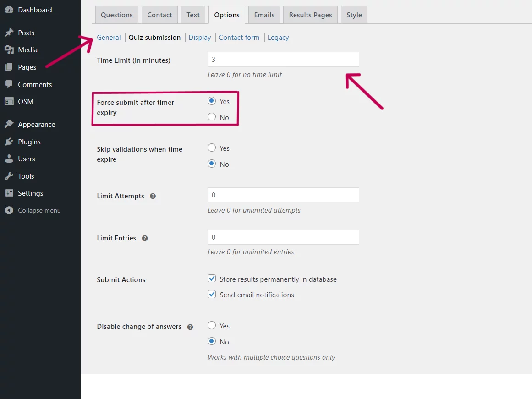Click the Settings sliders icon
Viewport: 532px width, 399px height.
click(9, 193)
